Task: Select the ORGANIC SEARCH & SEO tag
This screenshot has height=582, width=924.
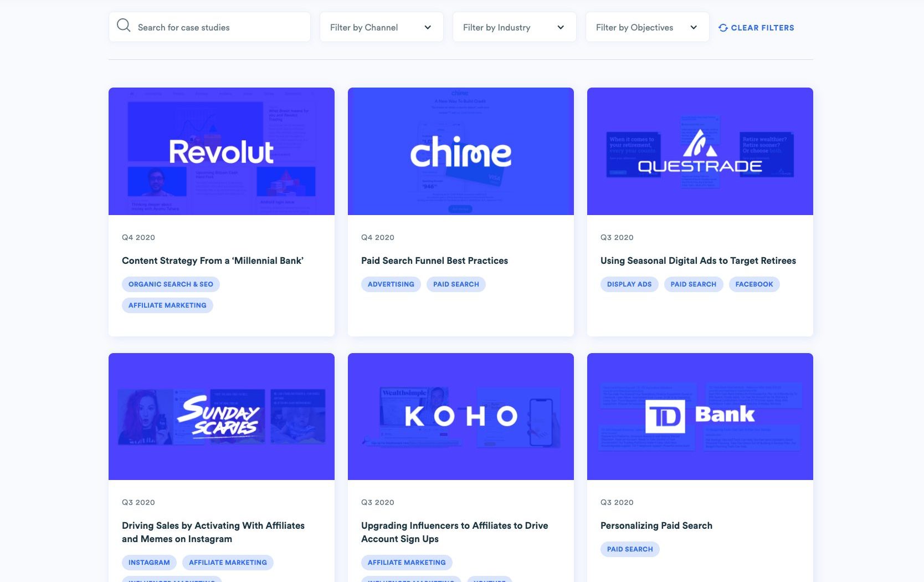Action: [x=171, y=284]
